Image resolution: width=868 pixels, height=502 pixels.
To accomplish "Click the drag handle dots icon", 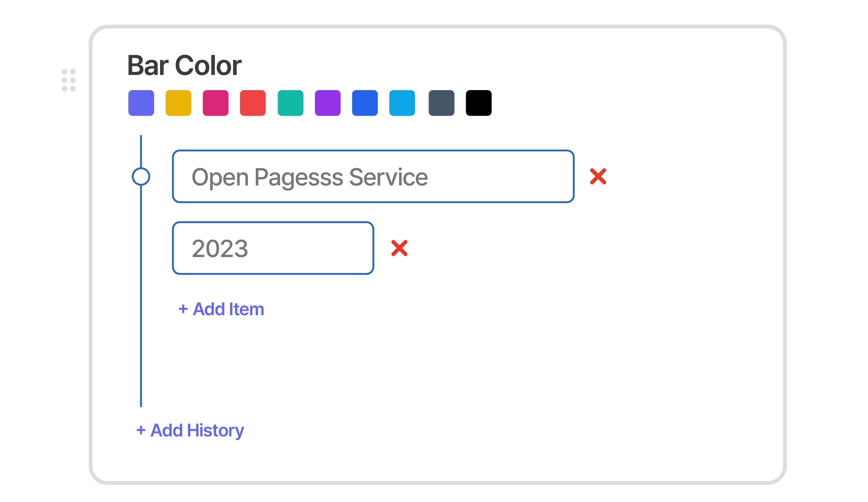I will 69,80.
